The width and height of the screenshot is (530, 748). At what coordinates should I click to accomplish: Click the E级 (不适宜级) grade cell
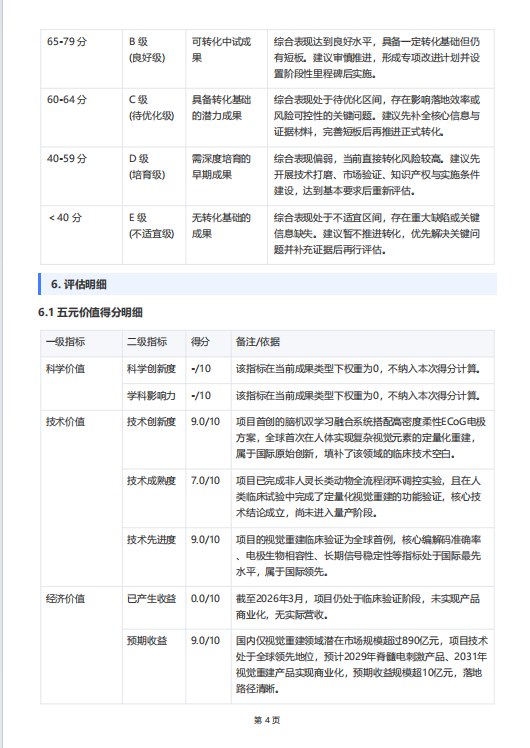154,235
